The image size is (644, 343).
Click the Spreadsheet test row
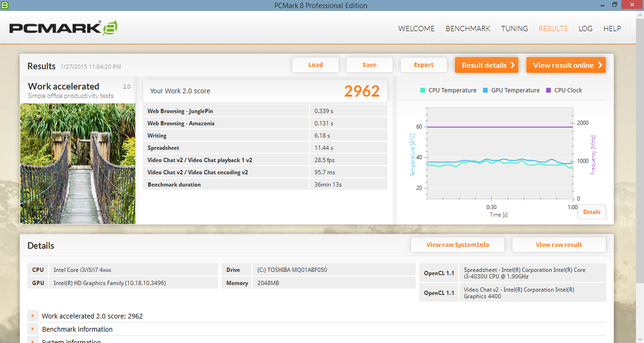tap(265, 148)
